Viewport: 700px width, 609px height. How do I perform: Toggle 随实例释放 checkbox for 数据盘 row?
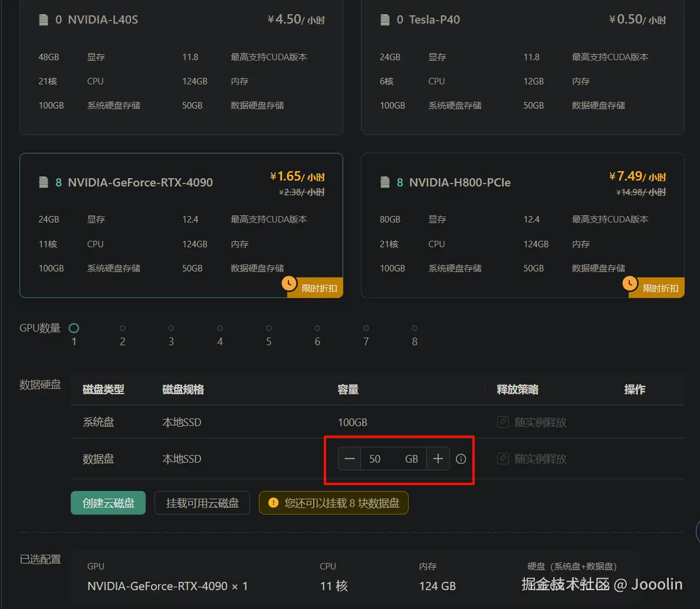pyautogui.click(x=503, y=459)
